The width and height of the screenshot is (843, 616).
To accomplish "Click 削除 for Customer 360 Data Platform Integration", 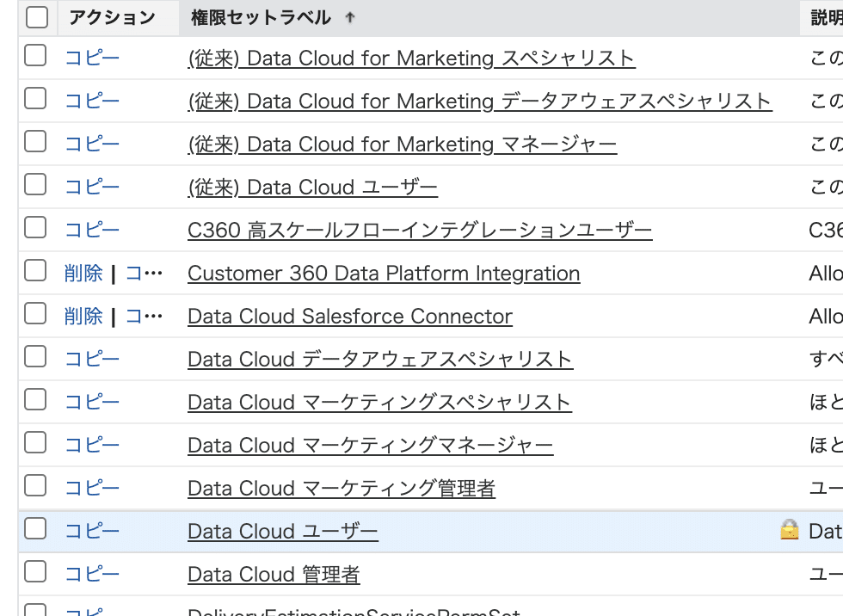I will click(x=83, y=273).
